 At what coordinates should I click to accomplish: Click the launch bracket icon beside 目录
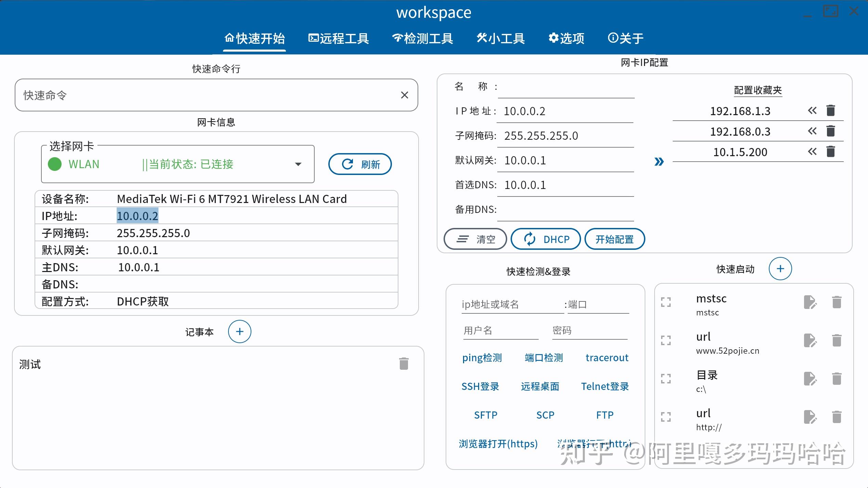coord(666,379)
